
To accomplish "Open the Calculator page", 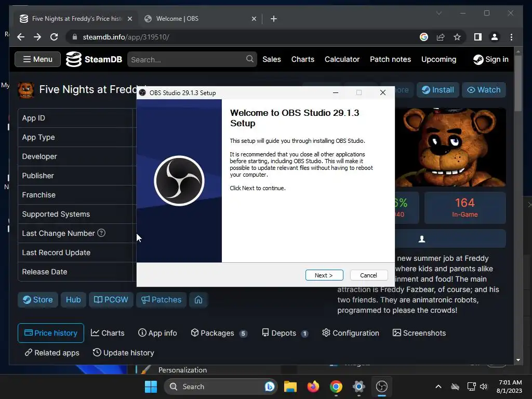I will (342, 59).
